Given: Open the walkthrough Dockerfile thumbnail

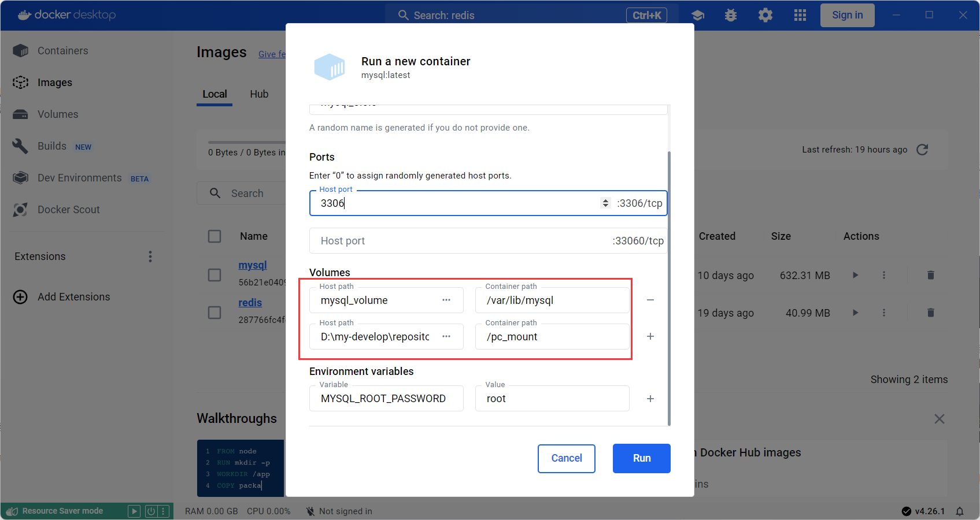Looking at the screenshot, I should (241, 468).
